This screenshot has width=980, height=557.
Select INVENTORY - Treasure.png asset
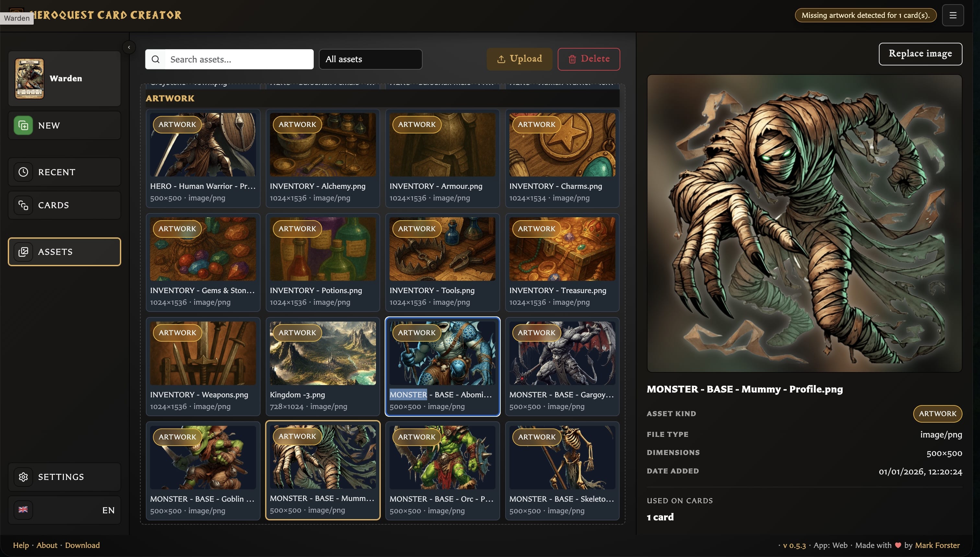pos(562,262)
